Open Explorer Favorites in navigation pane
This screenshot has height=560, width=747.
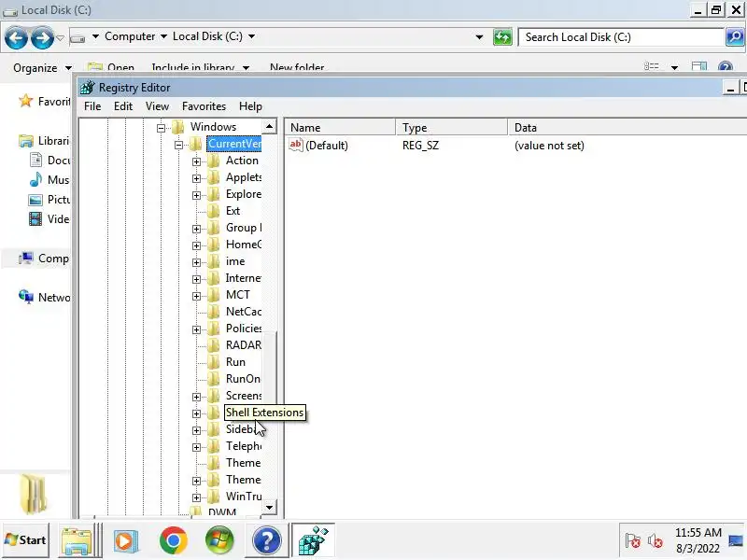[x=44, y=101]
